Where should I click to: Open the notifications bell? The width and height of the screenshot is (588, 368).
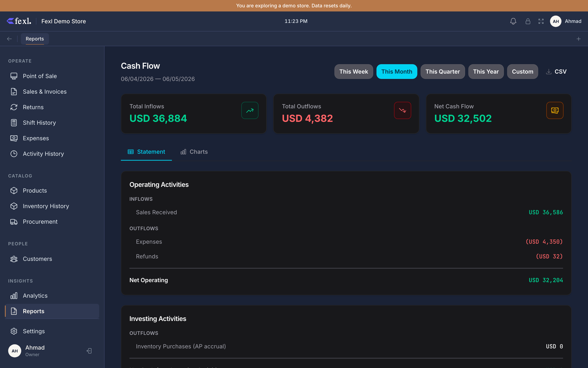pyautogui.click(x=513, y=21)
